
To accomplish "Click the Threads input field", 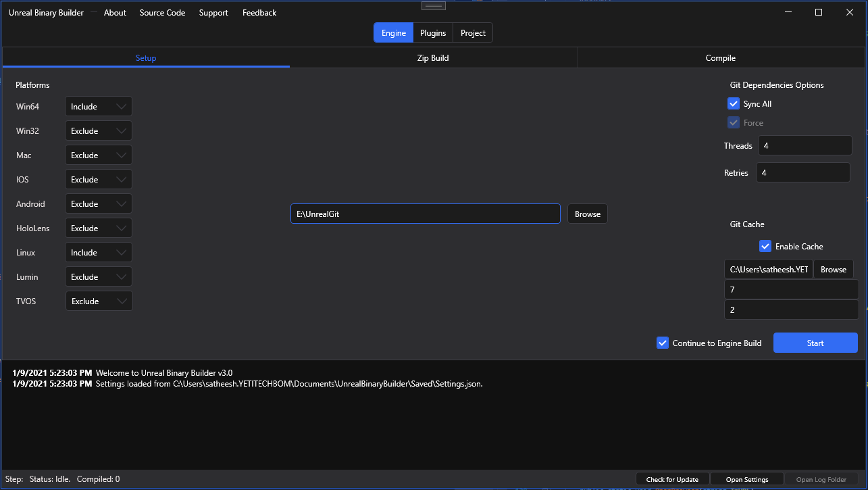I will [805, 145].
